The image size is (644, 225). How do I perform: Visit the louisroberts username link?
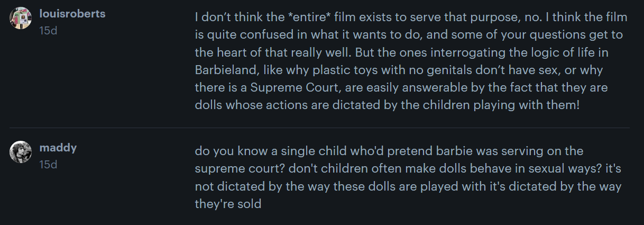72,14
